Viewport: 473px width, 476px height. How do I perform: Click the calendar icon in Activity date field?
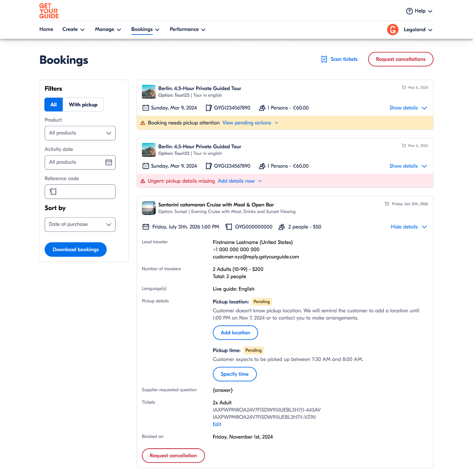tap(109, 162)
